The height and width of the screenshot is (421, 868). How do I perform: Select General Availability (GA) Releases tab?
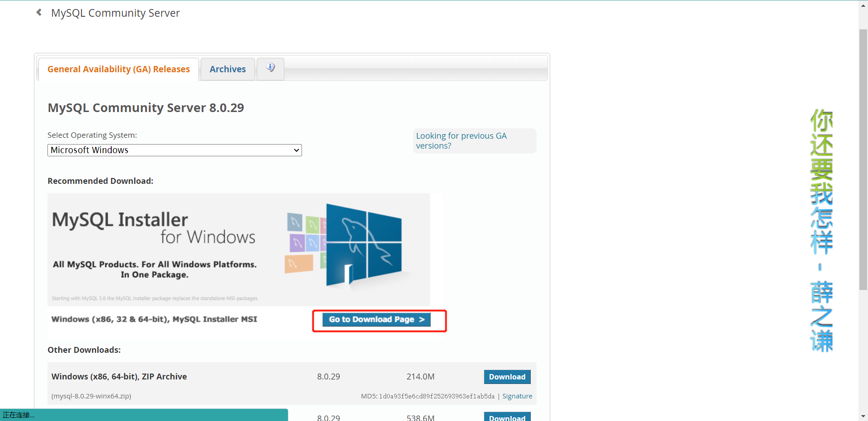coord(118,69)
